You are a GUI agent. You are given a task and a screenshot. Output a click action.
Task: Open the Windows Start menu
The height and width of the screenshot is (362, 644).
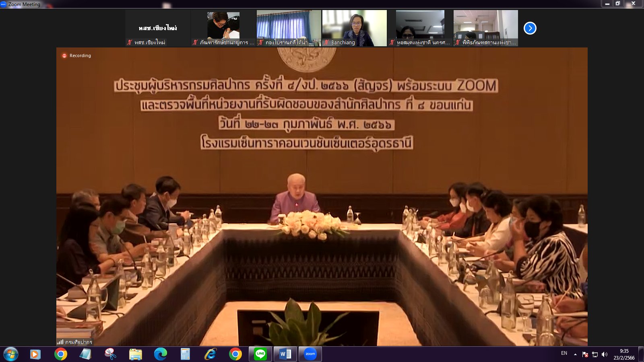11,354
